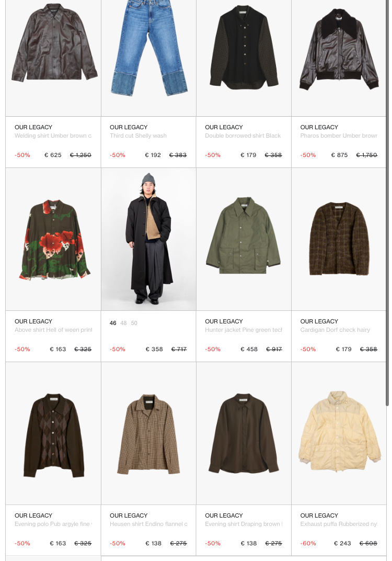Open the Hunter jacket Pine green link
The width and height of the screenshot is (392, 561).
[244, 330]
